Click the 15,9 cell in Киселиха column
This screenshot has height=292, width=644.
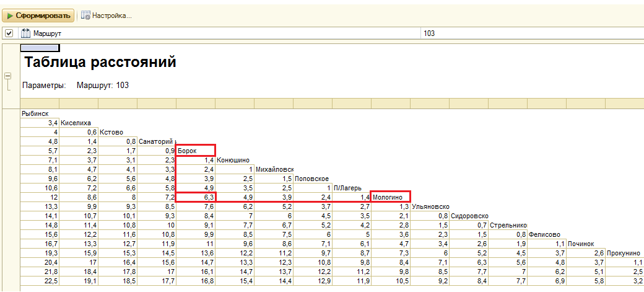pyautogui.click(x=79, y=253)
